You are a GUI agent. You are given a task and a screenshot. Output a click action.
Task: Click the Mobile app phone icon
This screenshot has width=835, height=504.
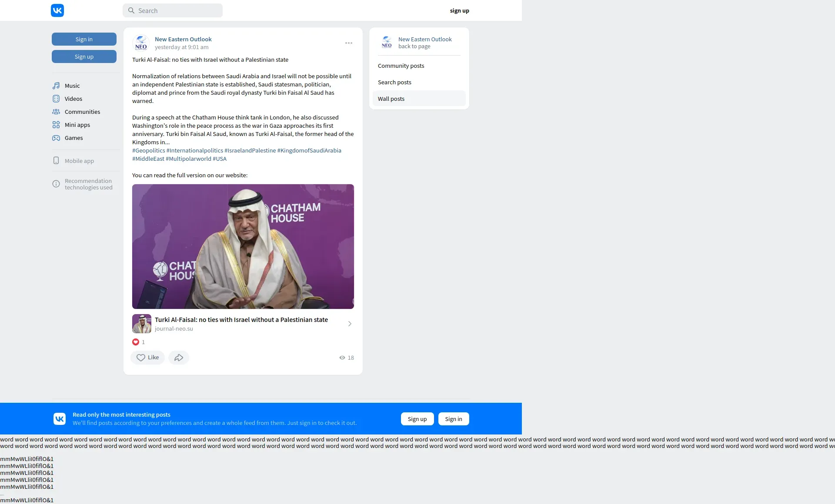tap(56, 161)
